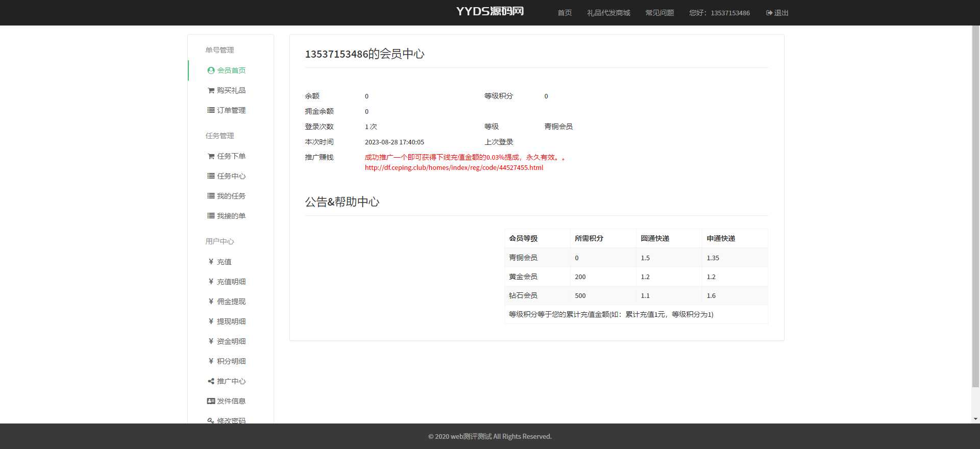Viewport: 980px width, 449px height.
Task: Click the logout icon next to 退出
Action: pyautogui.click(x=769, y=13)
